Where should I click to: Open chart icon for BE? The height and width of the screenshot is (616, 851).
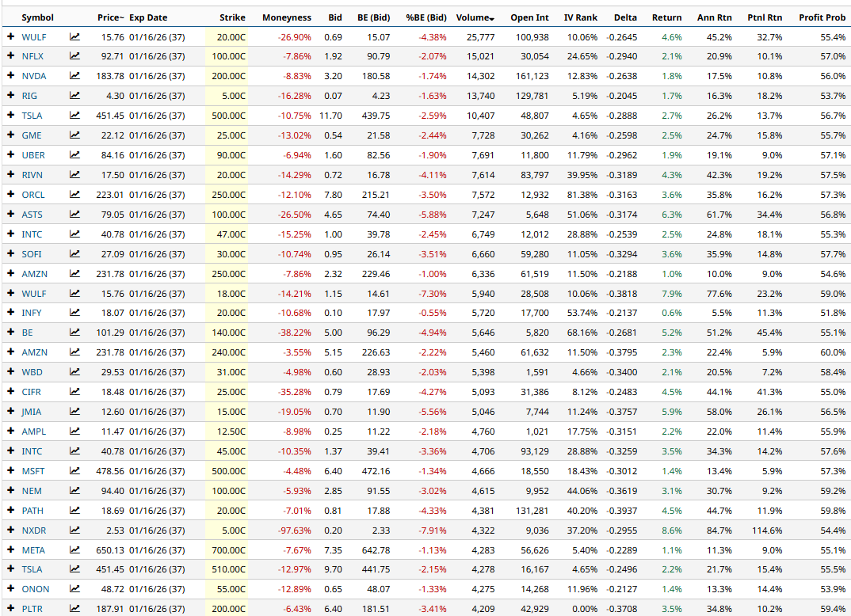tap(74, 333)
